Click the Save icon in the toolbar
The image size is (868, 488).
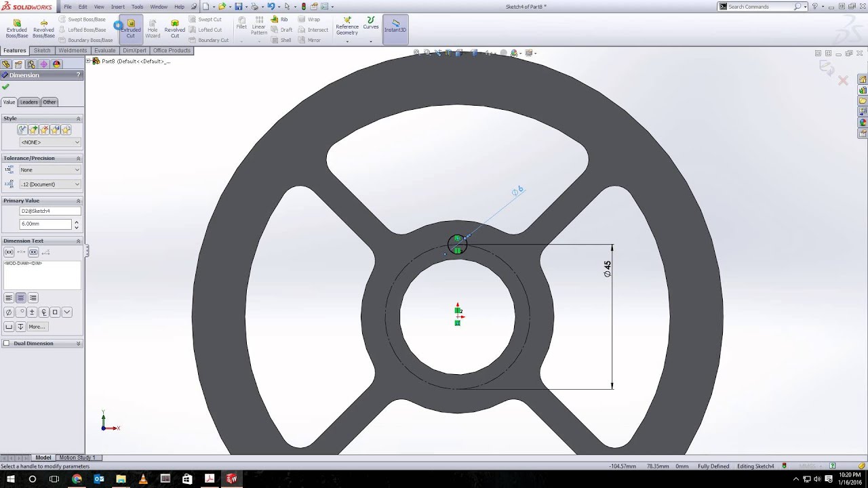[x=239, y=7]
